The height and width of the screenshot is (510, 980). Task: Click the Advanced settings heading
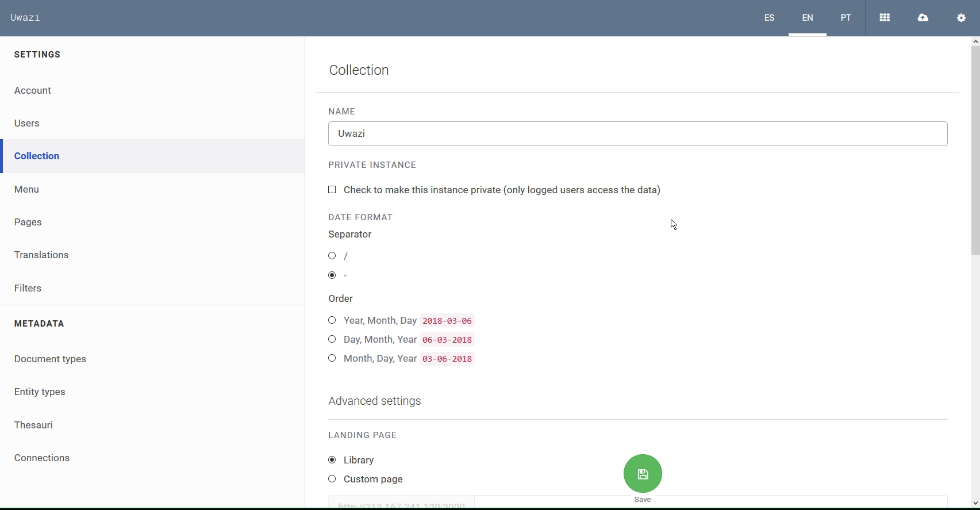click(x=375, y=401)
